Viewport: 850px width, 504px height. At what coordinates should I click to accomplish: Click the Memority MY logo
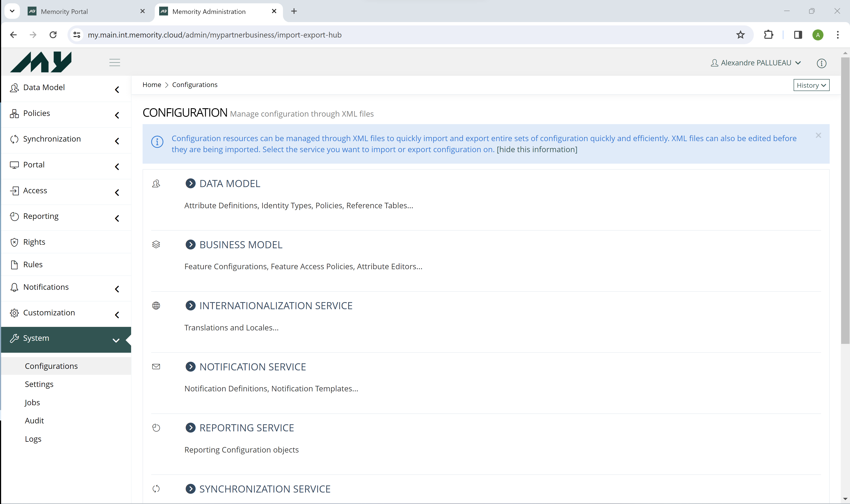(x=41, y=62)
